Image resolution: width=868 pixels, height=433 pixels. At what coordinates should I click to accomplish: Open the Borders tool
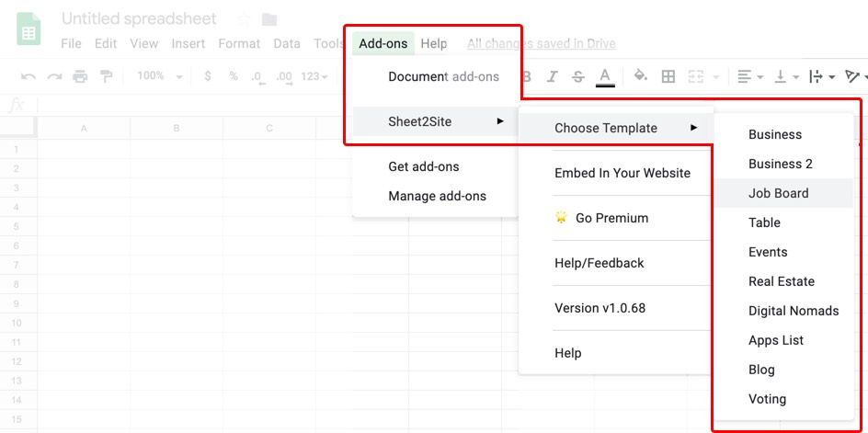click(668, 76)
